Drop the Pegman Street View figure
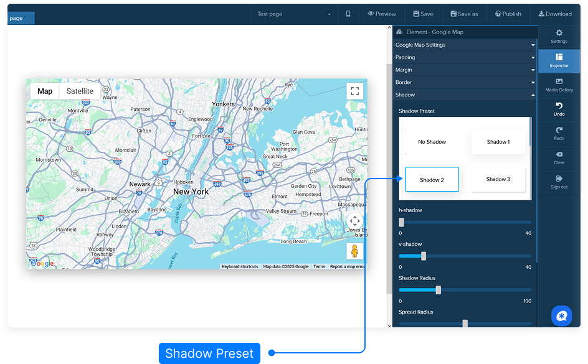 (355, 251)
